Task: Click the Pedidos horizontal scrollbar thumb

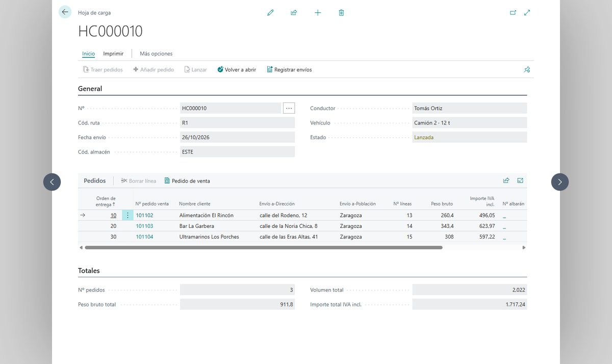Action: 264,248
